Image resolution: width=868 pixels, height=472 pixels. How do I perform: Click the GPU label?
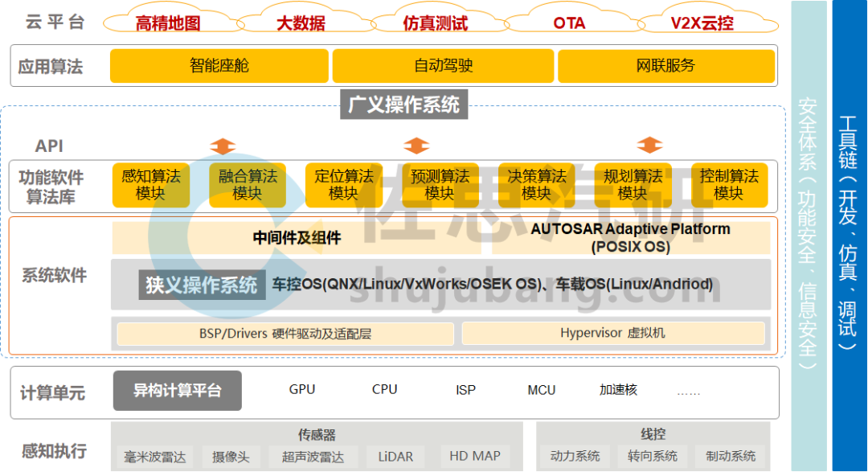click(301, 389)
